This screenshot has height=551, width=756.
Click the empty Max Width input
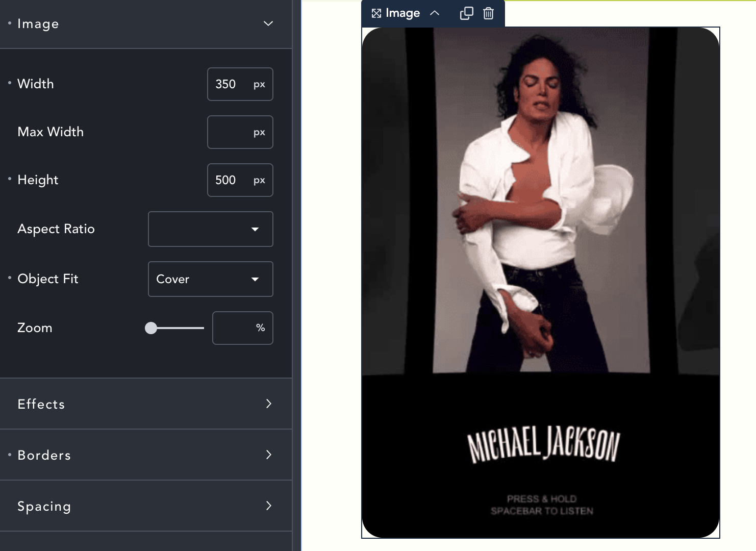(x=235, y=132)
